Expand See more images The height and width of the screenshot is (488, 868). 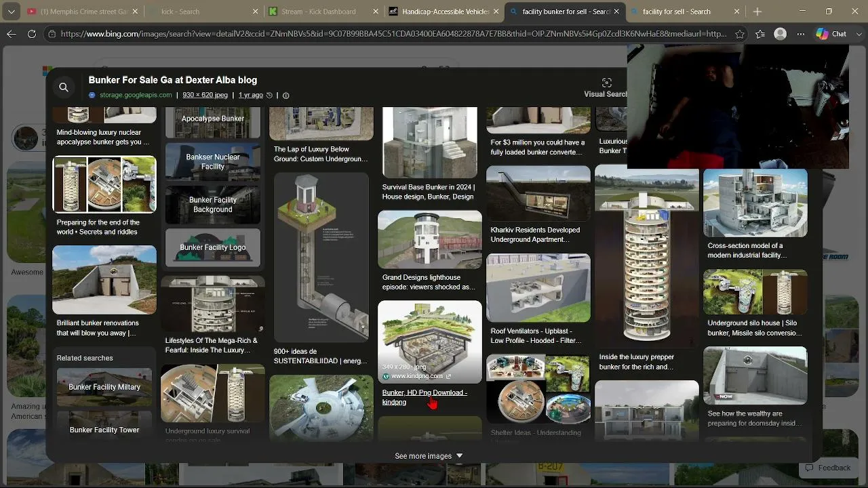429,456
